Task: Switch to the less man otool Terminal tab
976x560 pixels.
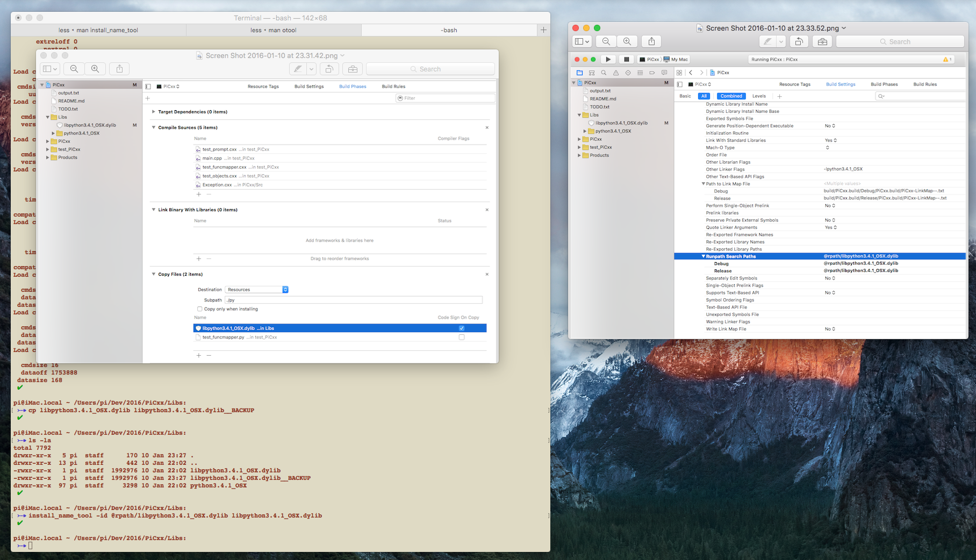Action: coord(274,30)
